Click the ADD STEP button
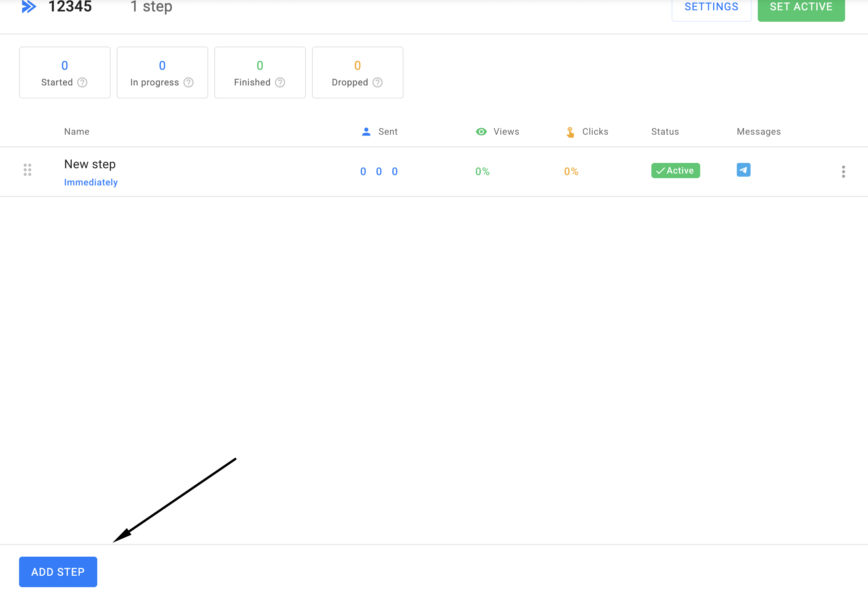This screenshot has width=868, height=599. (58, 572)
